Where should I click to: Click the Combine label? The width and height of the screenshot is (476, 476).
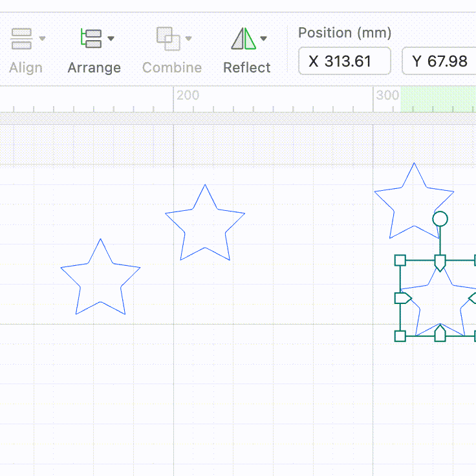pyautogui.click(x=172, y=67)
